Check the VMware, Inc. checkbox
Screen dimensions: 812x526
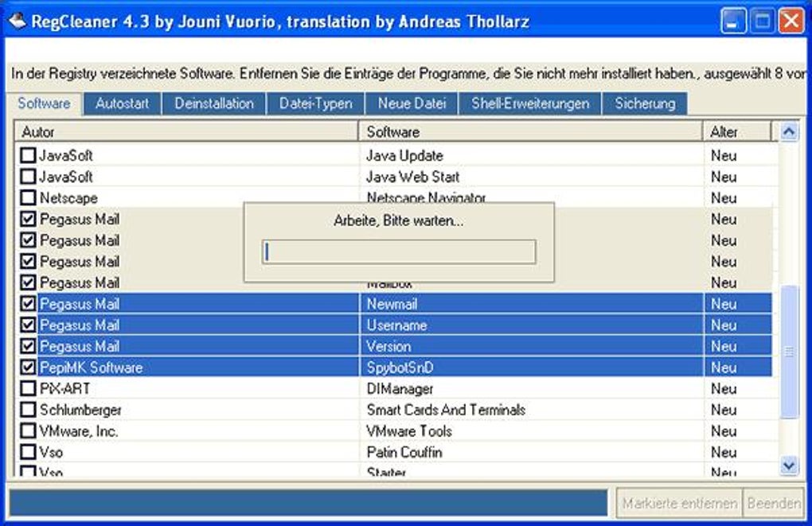point(28,431)
